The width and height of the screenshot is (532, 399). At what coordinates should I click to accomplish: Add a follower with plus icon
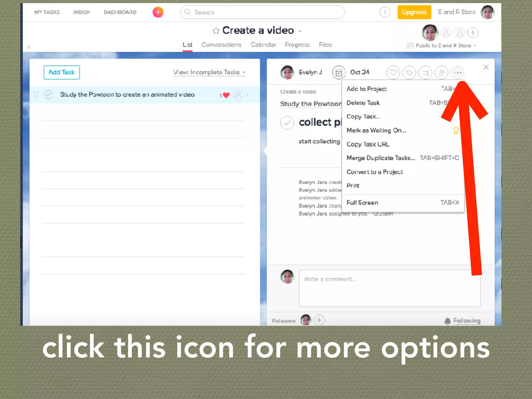[319, 320]
